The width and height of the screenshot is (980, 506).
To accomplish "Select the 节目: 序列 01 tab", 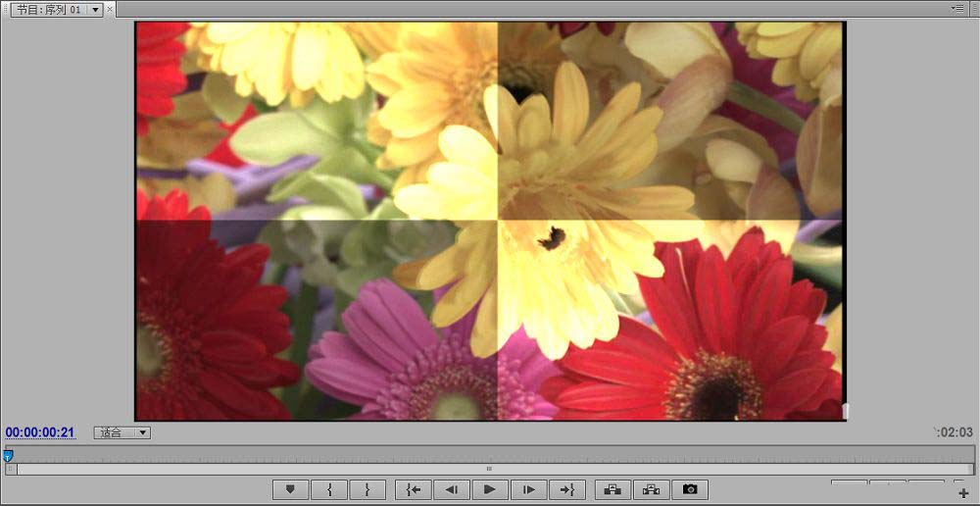I will pyautogui.click(x=48, y=10).
